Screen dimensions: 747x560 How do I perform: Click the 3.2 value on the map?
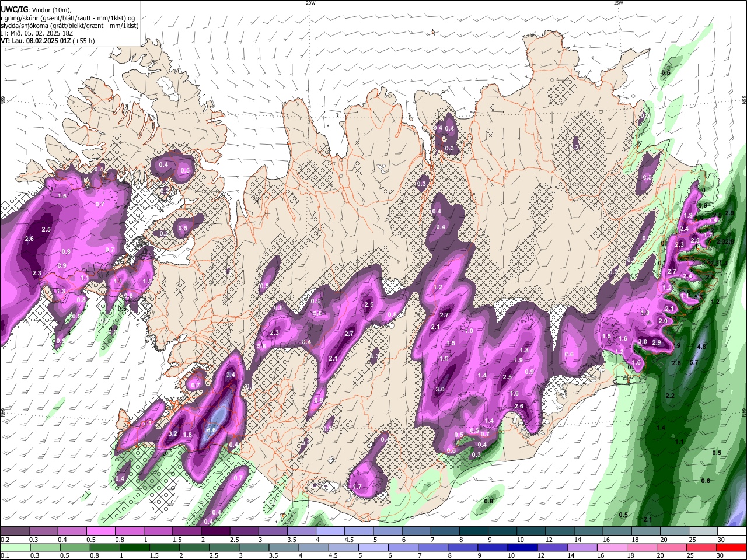[x=173, y=434]
